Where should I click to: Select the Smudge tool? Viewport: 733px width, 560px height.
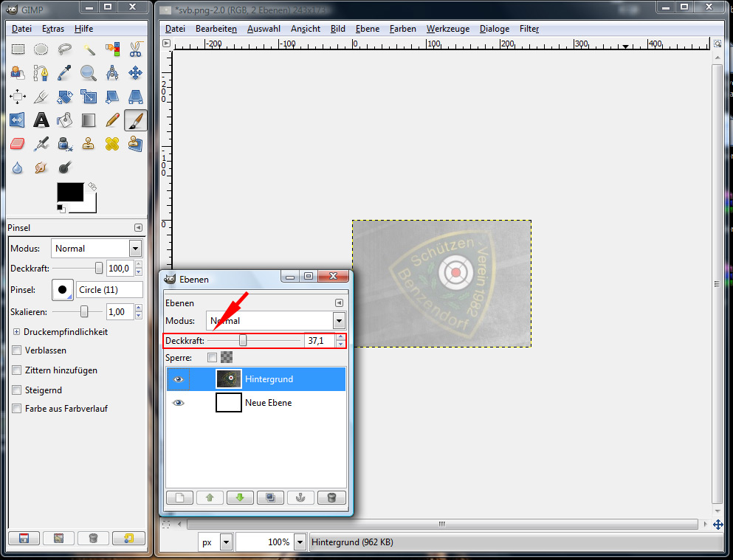[41, 167]
